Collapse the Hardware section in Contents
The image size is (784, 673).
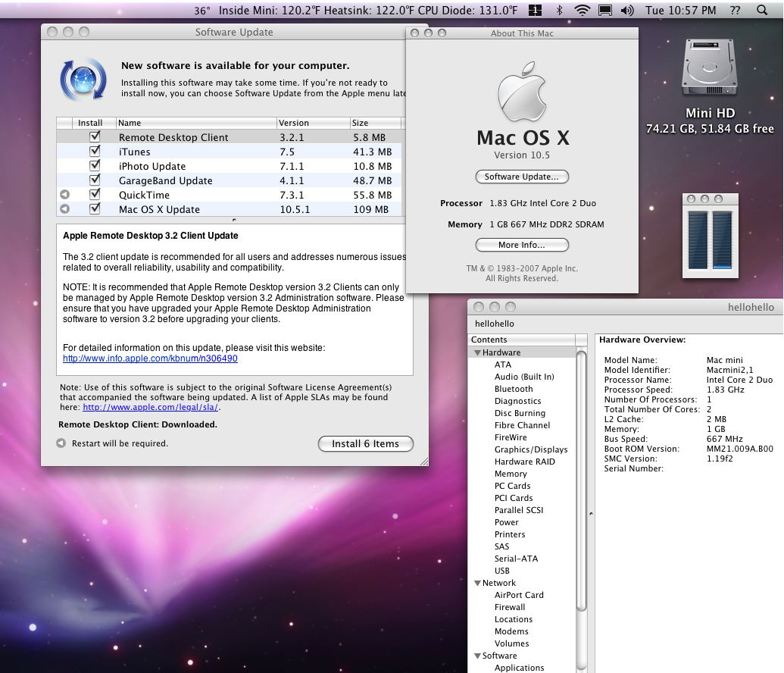pyautogui.click(x=477, y=352)
